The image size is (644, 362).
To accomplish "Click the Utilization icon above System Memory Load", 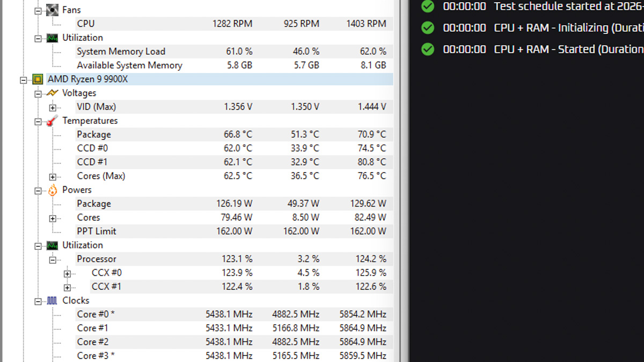I will coord(52,38).
